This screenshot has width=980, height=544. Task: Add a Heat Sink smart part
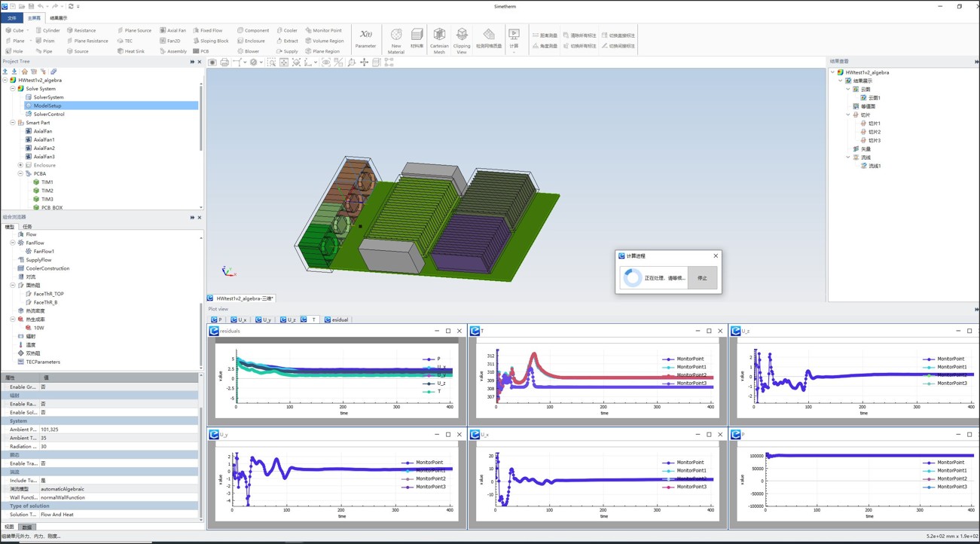[x=130, y=51]
